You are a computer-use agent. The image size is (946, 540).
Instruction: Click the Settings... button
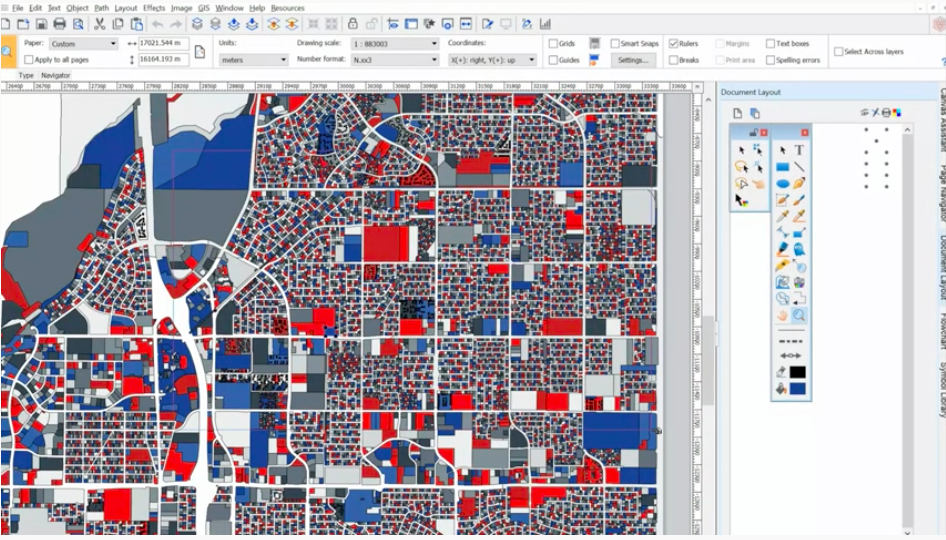(x=631, y=60)
